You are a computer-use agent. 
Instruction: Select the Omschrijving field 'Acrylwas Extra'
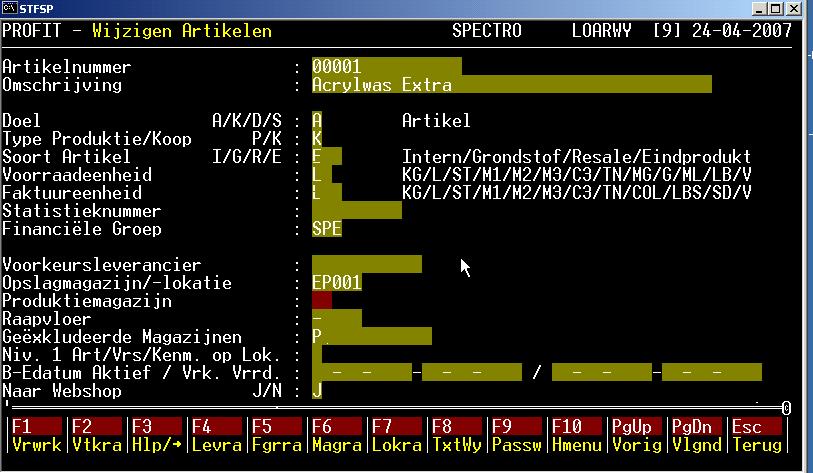click(512, 85)
